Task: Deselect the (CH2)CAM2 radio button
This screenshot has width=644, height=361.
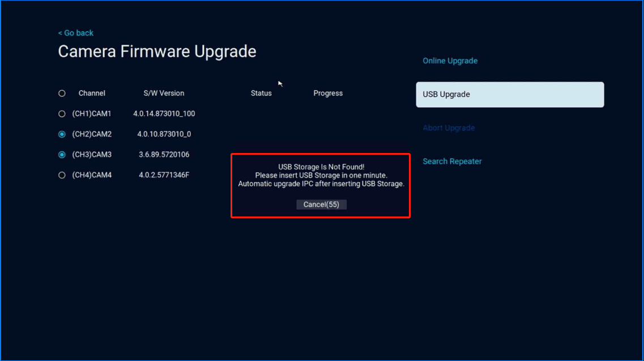Action: coord(62,134)
